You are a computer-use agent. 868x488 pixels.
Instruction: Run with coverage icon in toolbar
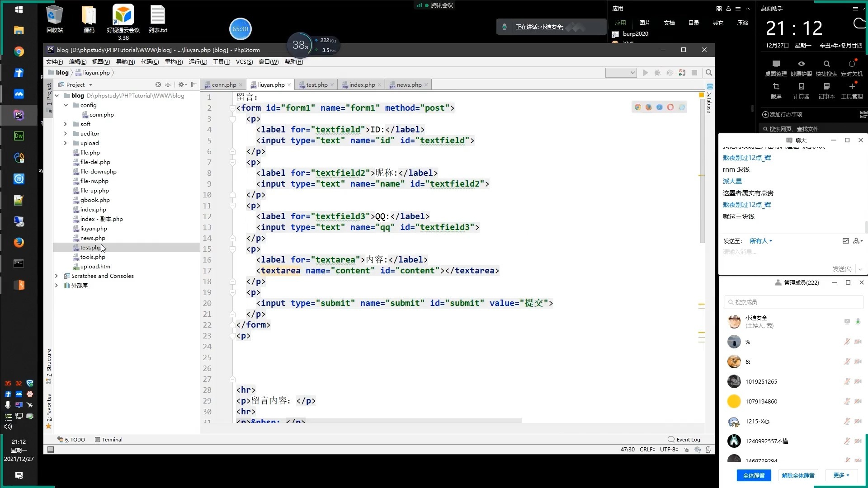pos(670,73)
